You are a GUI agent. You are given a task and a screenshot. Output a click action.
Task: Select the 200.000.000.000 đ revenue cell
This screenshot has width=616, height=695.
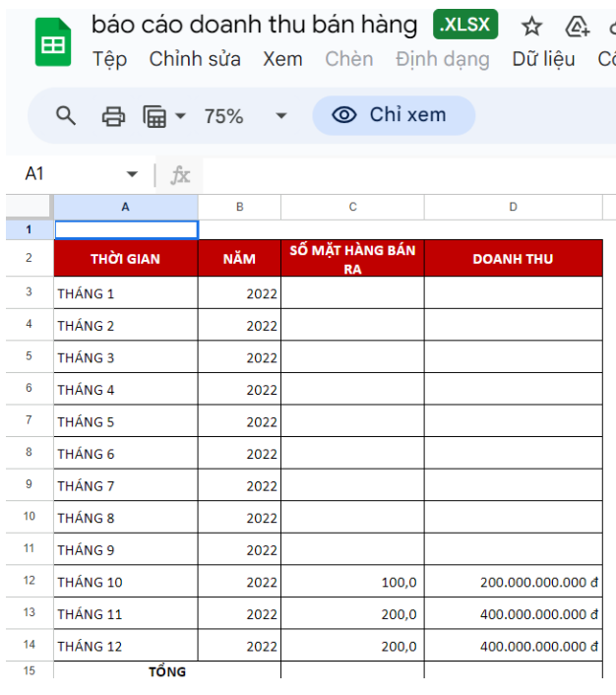pos(514,582)
